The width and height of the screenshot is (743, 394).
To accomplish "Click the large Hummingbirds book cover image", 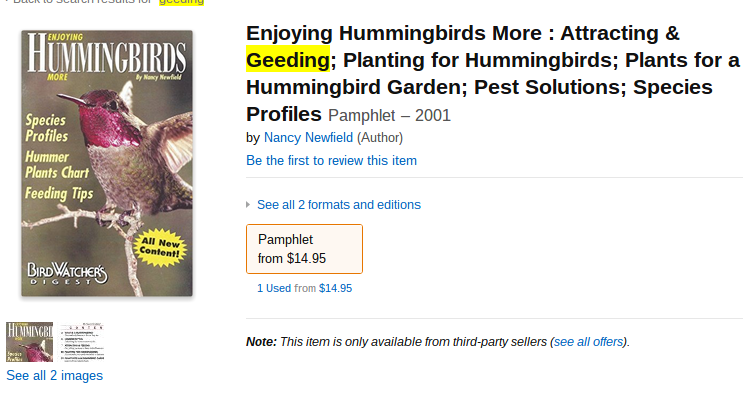I will click(x=107, y=164).
